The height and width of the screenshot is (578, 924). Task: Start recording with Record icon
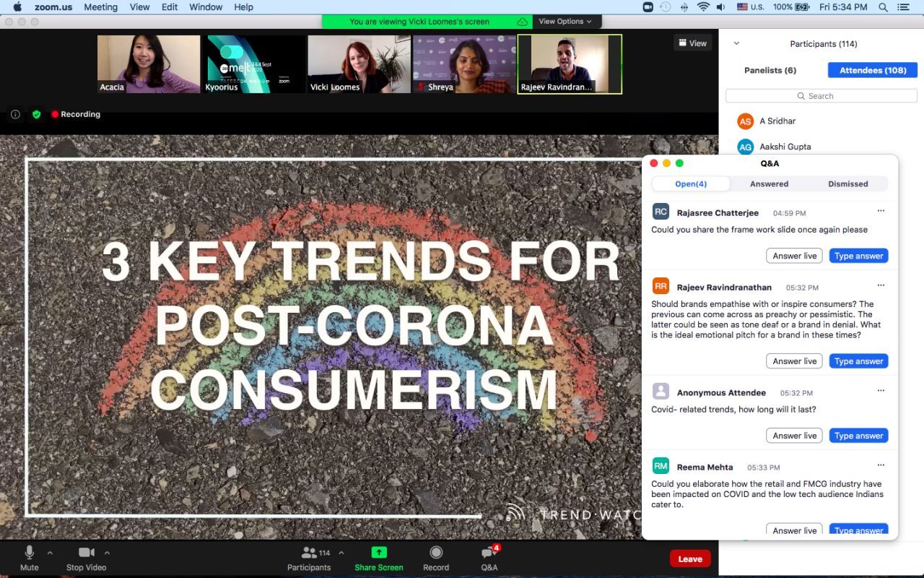tap(436, 553)
